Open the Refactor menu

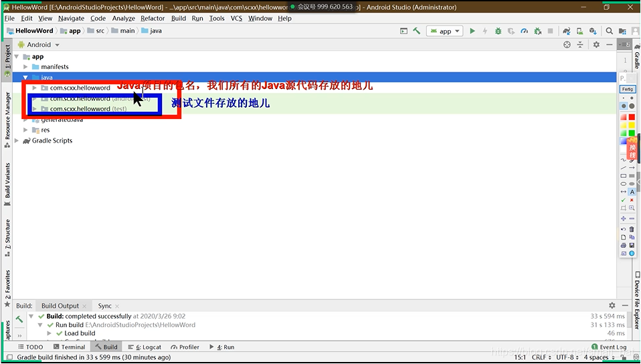[x=153, y=19]
